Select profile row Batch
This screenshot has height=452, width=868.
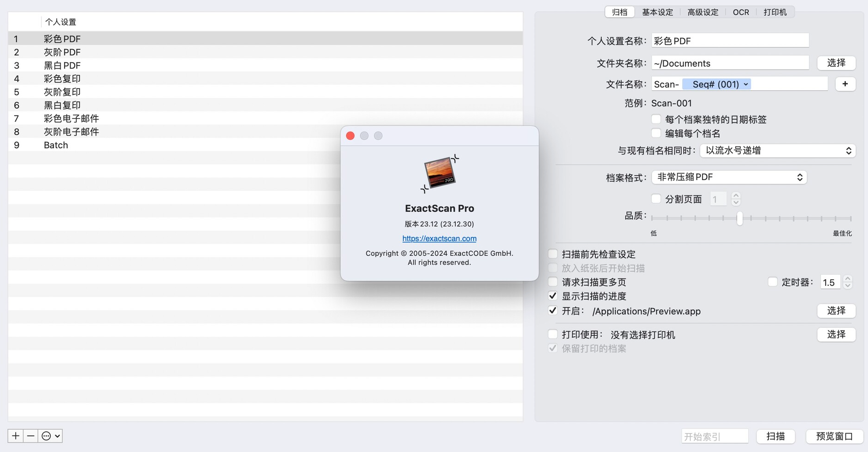click(265, 145)
